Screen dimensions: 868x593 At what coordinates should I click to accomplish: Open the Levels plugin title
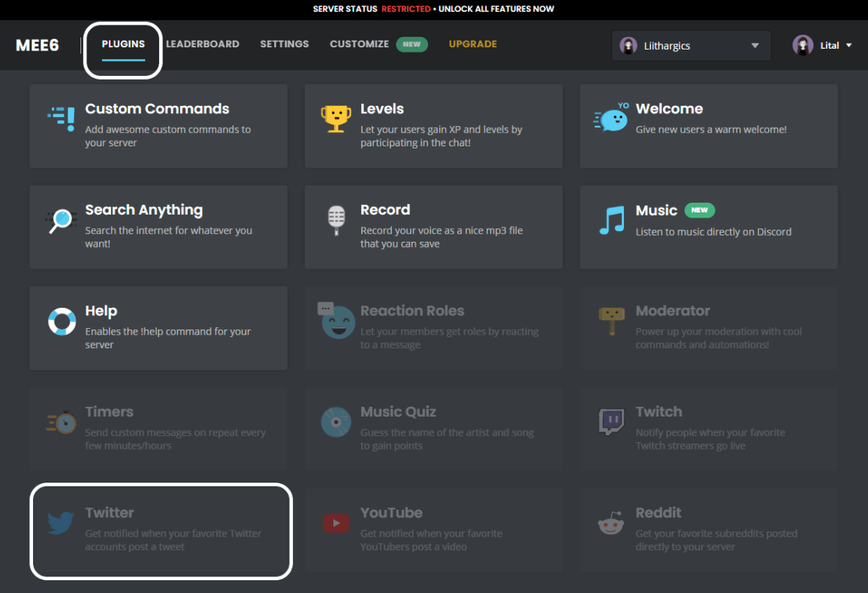pyautogui.click(x=382, y=109)
